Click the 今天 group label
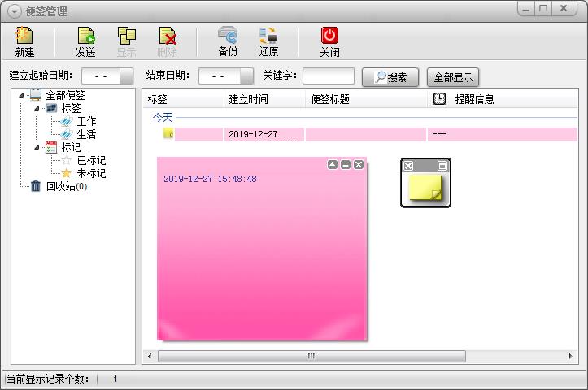Image resolution: width=588 pixels, height=390 pixels. click(163, 118)
